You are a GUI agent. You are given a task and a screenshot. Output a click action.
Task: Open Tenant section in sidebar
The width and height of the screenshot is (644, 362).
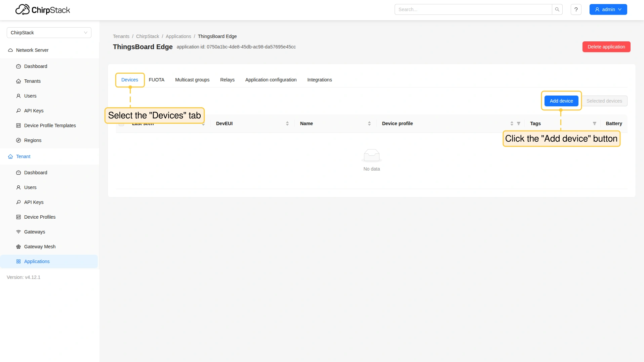49,156
